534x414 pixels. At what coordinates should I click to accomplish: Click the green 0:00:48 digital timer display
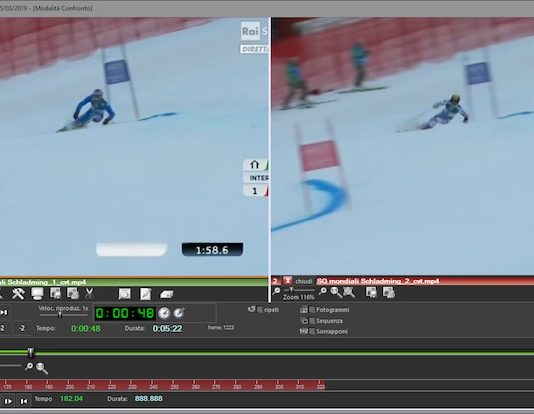pos(125,313)
